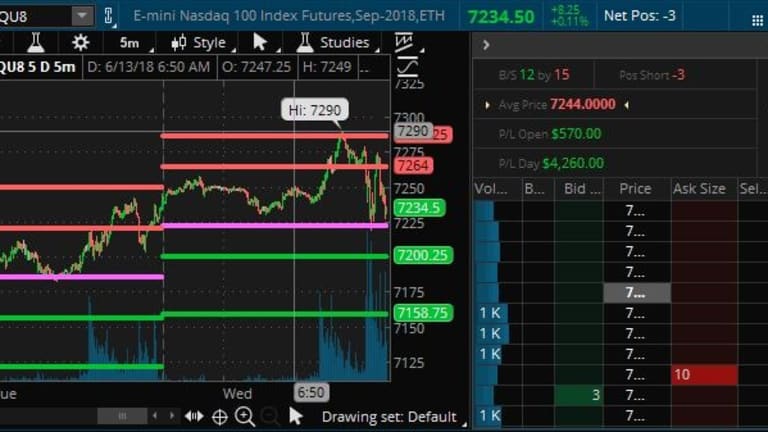Click the Bid Size column header
Image resolution: width=768 pixels, height=432 pixels.
click(581, 189)
